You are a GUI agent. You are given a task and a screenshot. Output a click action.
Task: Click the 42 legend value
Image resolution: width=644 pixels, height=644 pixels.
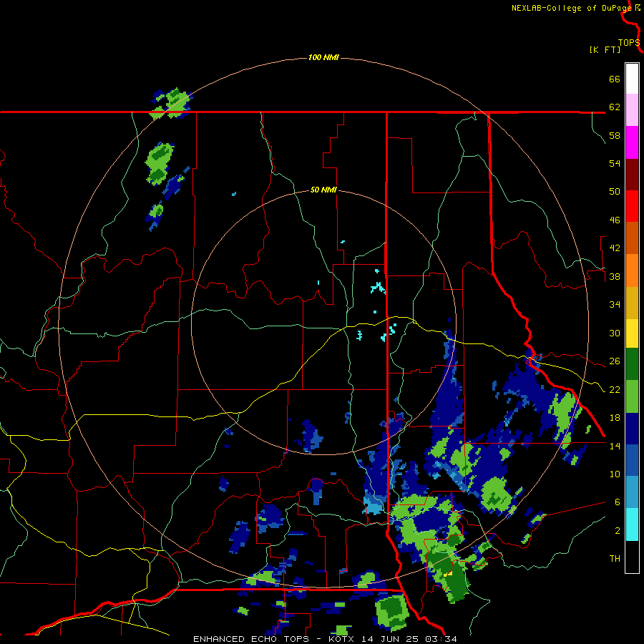coord(615,248)
